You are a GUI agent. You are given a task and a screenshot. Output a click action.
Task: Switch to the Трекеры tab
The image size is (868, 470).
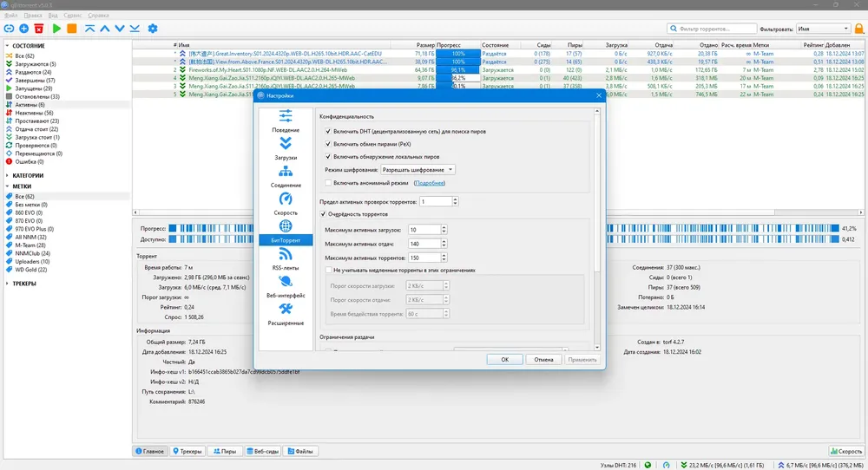(x=187, y=451)
